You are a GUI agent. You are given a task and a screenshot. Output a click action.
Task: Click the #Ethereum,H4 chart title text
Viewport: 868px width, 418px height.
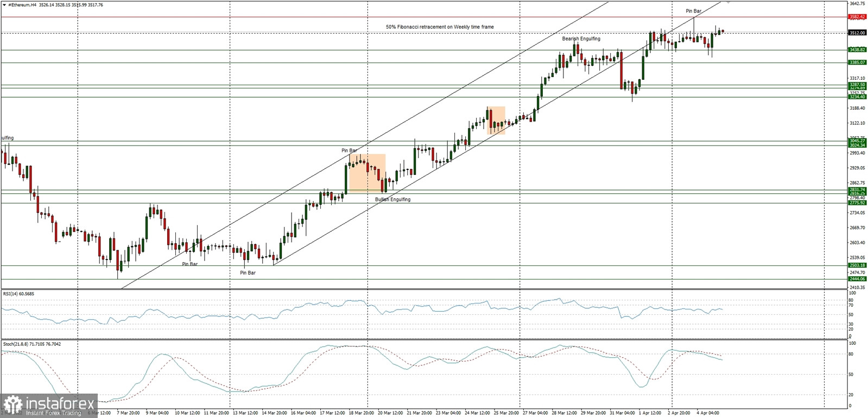(22, 5)
